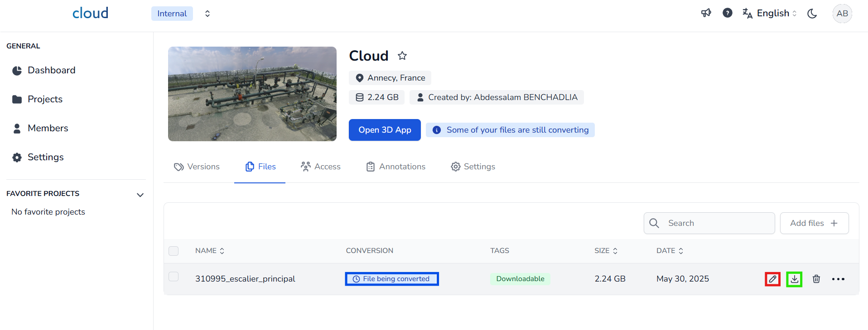Switch to the Versions tab
The height and width of the screenshot is (330, 868).
pyautogui.click(x=197, y=167)
